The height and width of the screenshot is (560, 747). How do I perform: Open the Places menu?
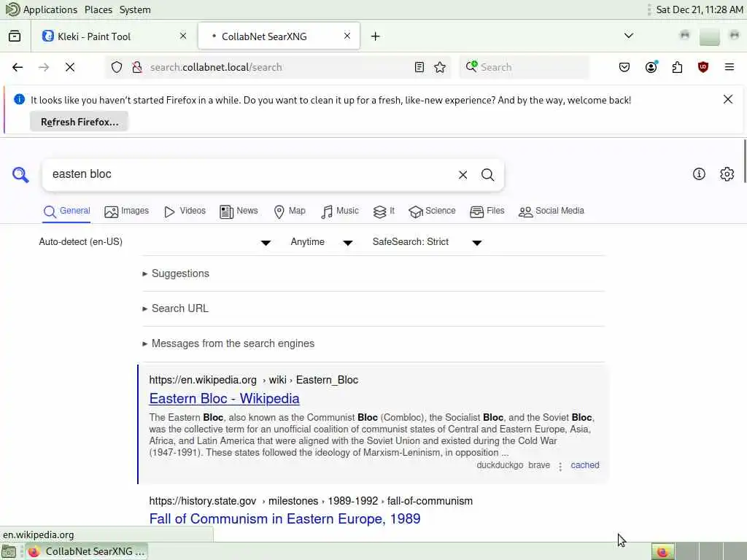[x=98, y=9]
